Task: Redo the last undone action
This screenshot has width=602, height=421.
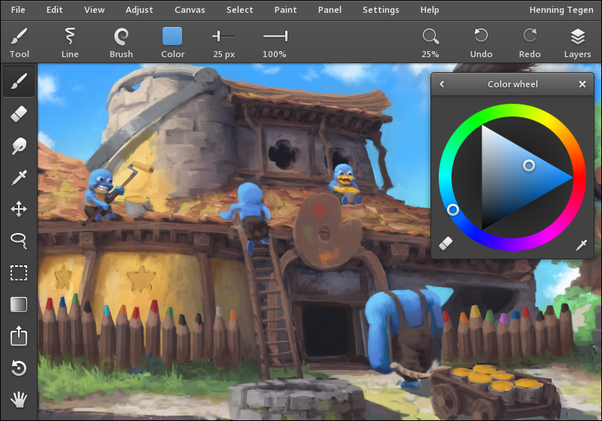Action: click(x=530, y=42)
